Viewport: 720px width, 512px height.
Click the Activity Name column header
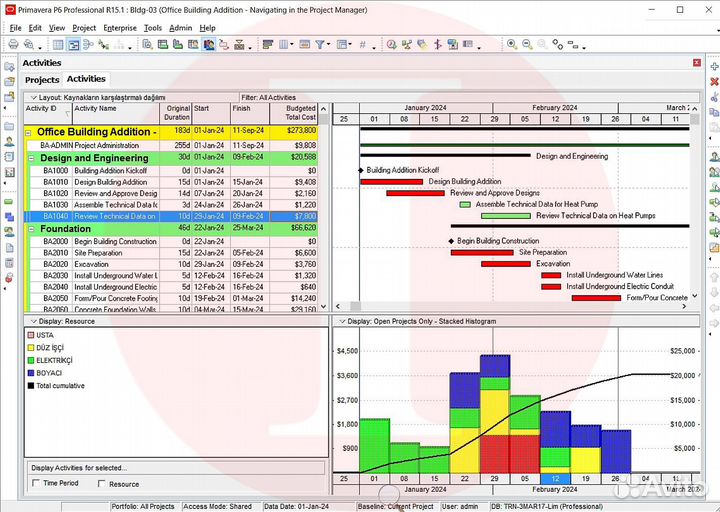(116, 113)
